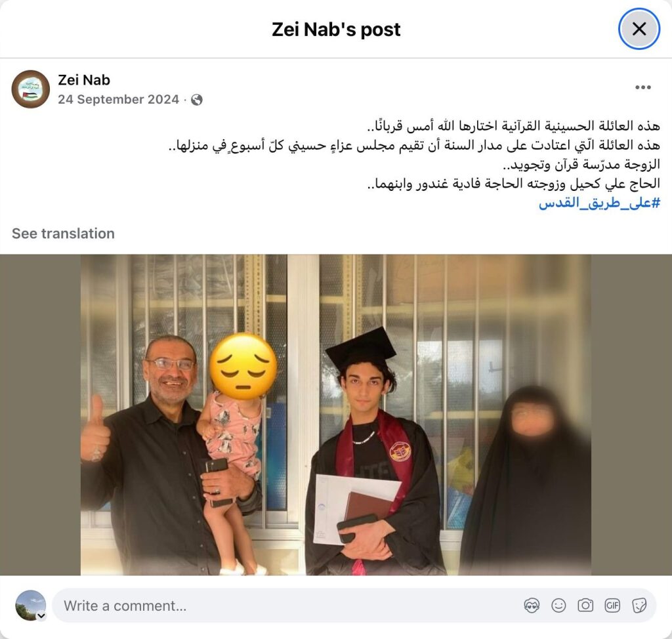Click the first Arabic line of post text
The image size is (672, 639).
tap(513, 126)
